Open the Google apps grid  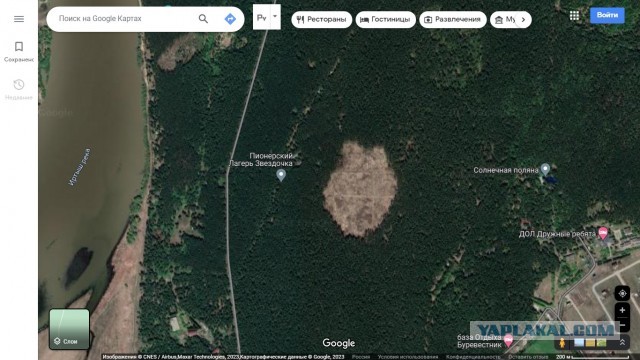click(574, 16)
